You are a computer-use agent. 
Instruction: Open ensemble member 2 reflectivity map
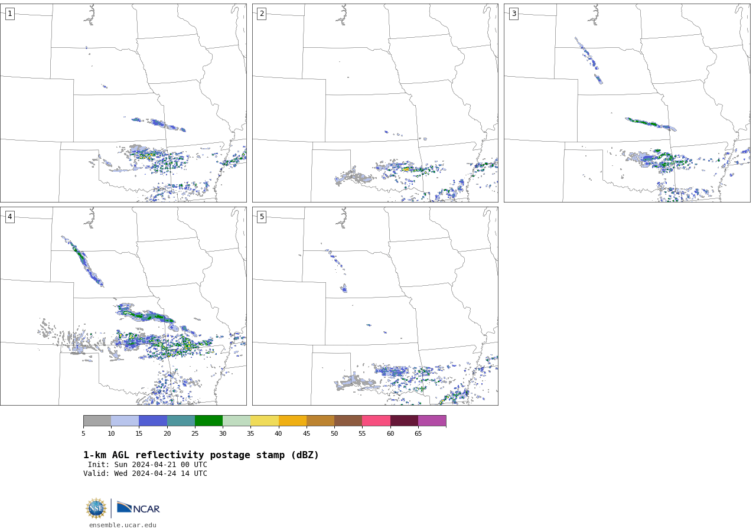(375, 103)
